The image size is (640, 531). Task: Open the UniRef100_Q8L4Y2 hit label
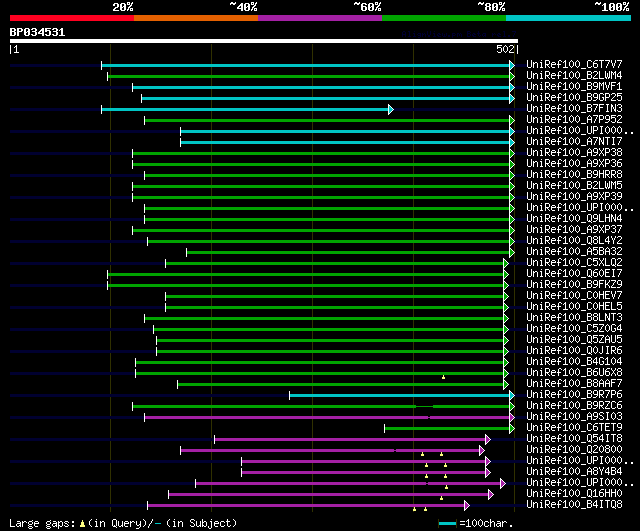tap(574, 241)
